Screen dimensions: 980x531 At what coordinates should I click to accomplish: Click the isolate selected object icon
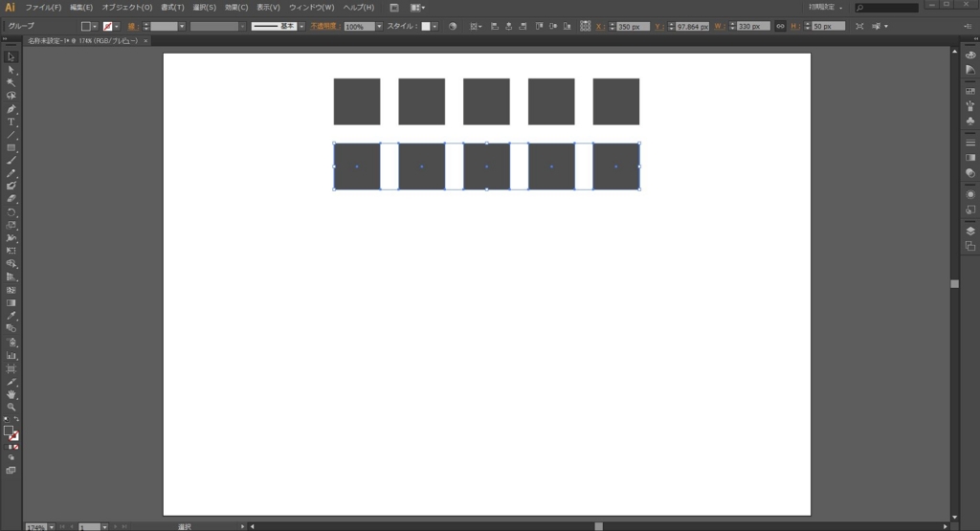pyautogui.click(x=859, y=26)
